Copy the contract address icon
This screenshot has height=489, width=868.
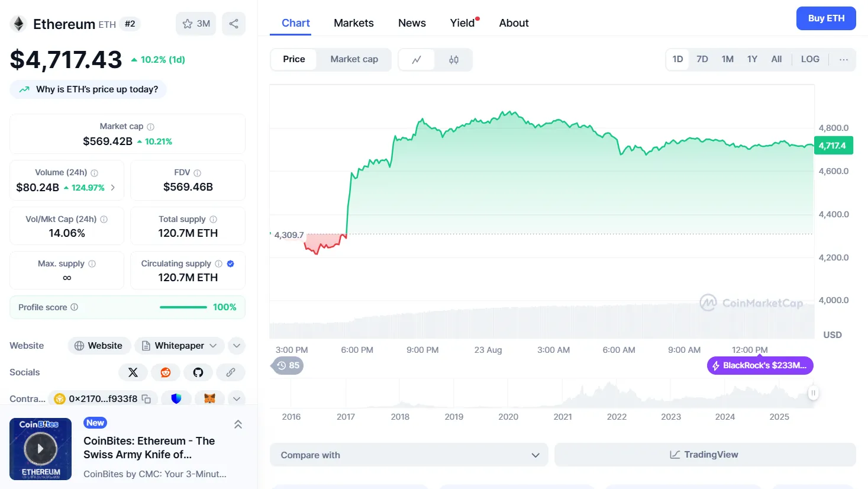point(146,399)
